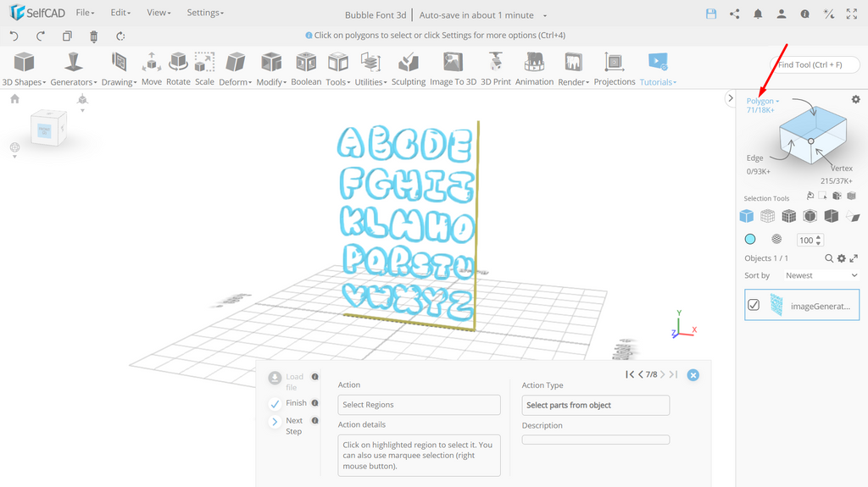Viewport: 868px width, 487px height.
Task: Open the Projections tool
Action: (x=615, y=69)
